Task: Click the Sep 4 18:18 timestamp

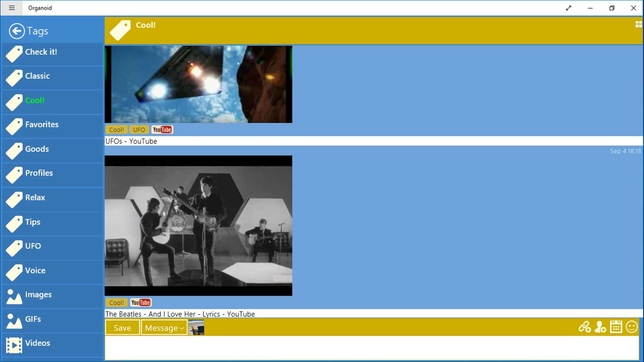Action: click(625, 151)
